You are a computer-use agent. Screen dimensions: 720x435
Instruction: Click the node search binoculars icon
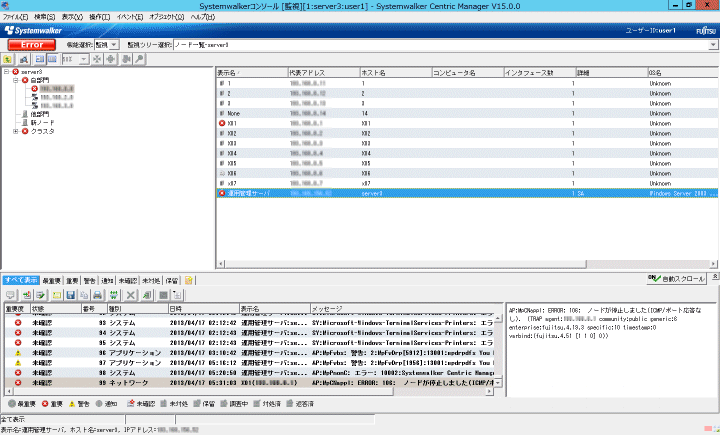tap(24, 59)
